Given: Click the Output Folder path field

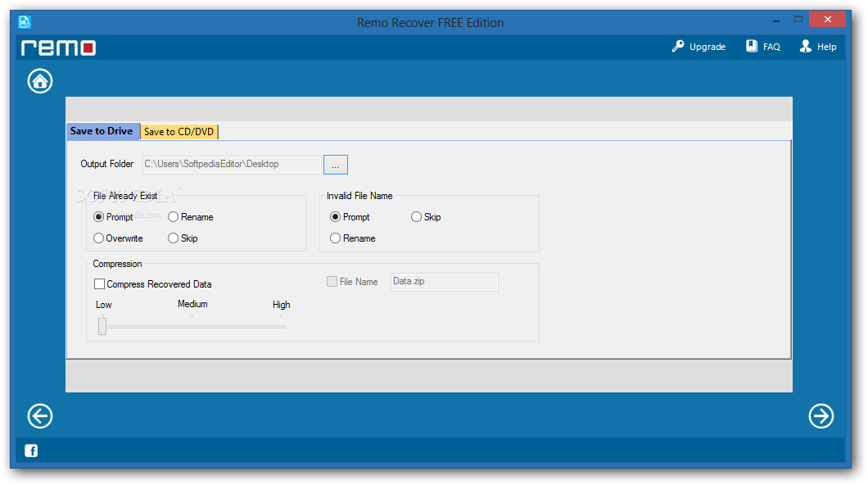Looking at the screenshot, I should point(232,165).
